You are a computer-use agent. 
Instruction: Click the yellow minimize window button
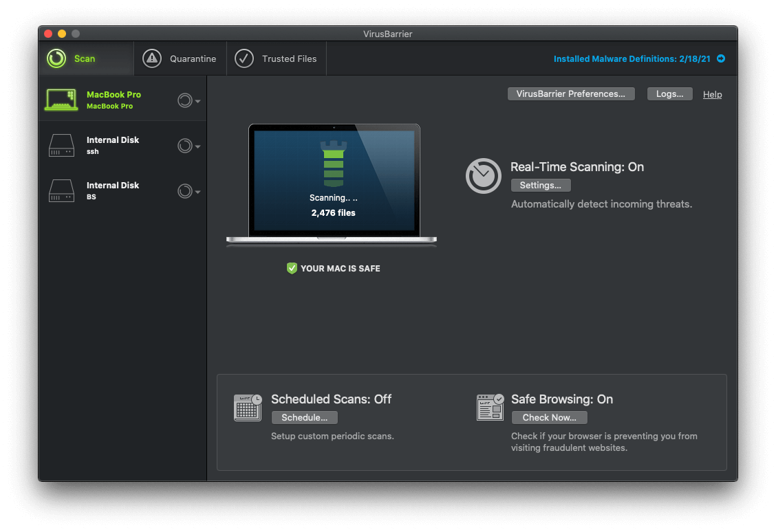coord(62,34)
